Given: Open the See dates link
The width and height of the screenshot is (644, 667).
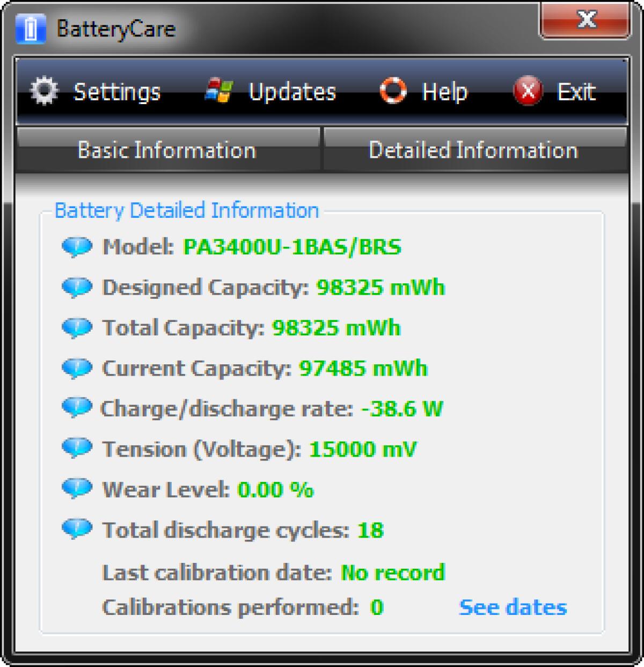Looking at the screenshot, I should (x=511, y=607).
